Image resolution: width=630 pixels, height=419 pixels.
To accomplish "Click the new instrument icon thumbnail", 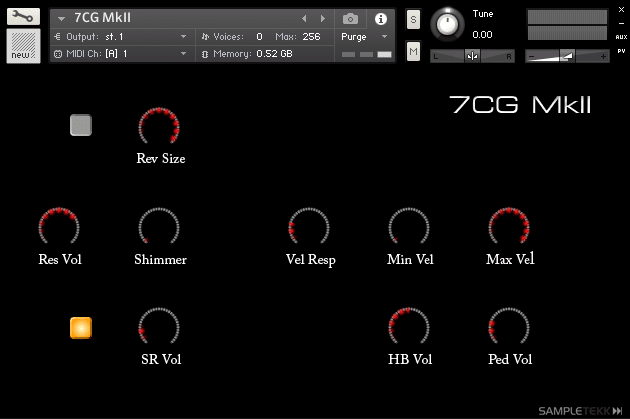I will 23,46.
